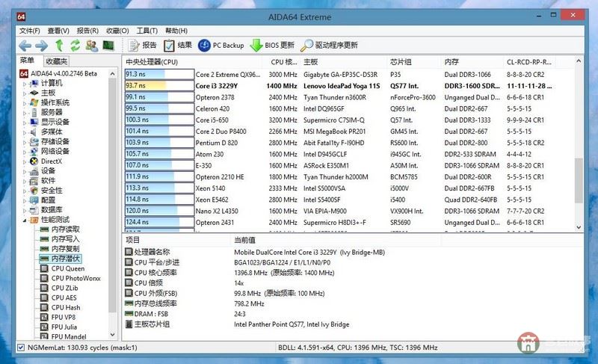
Task: Open the 工具(T) menu
Action: click(x=147, y=31)
